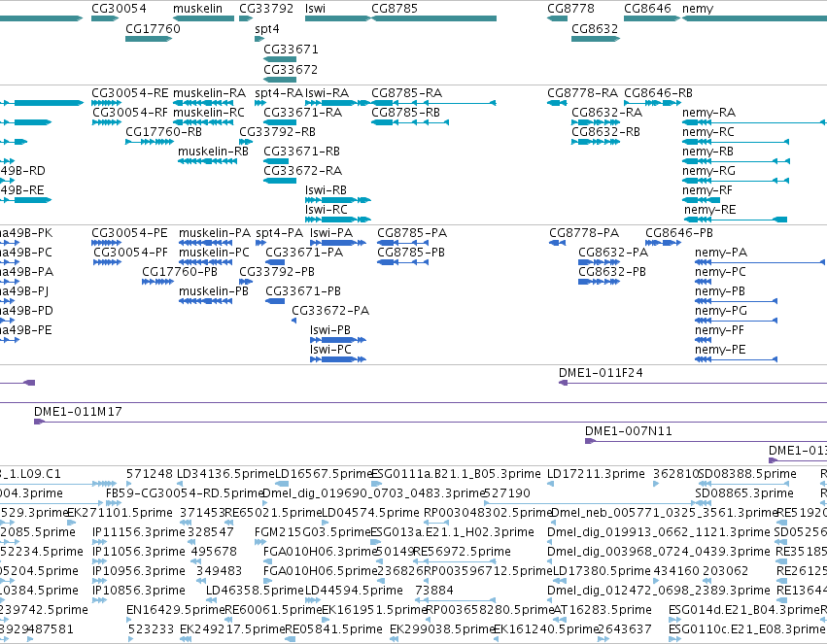Image resolution: width=827 pixels, height=644 pixels.
Task: Select the nemy gene label
Action: click(x=698, y=9)
